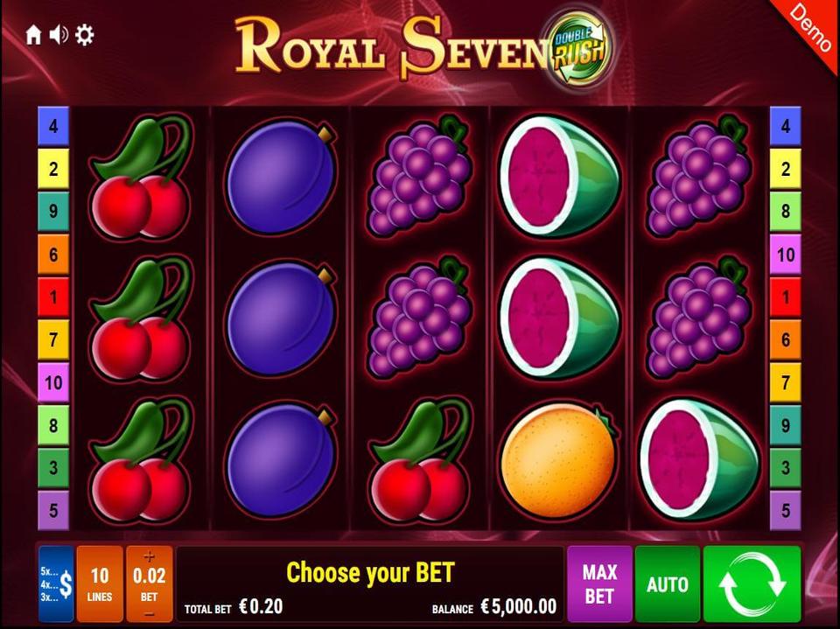
Task: Increase bet with the plus sign
Action: [x=150, y=556]
